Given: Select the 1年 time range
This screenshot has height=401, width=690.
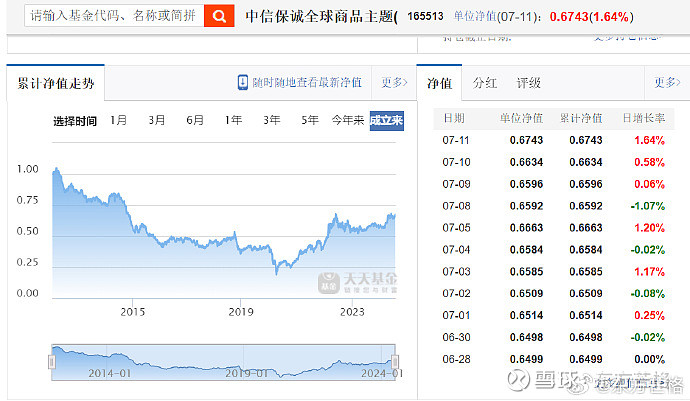Looking at the screenshot, I should (233, 120).
